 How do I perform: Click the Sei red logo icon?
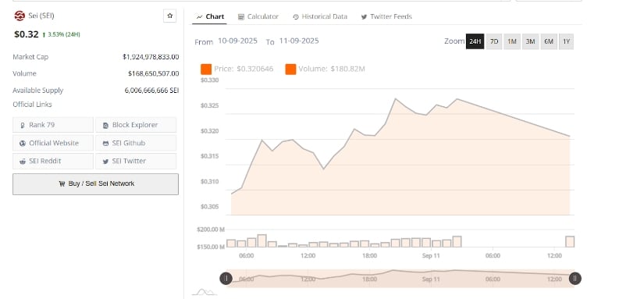pyautogui.click(x=20, y=16)
